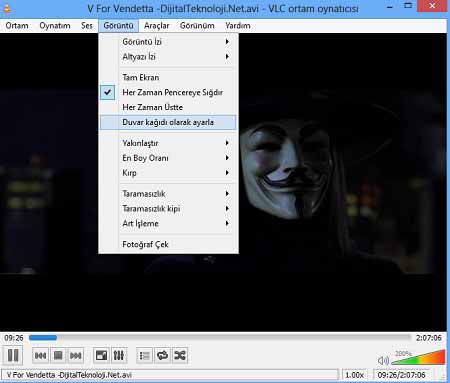Maximize the VLC window
Image resolution: width=450 pixels, height=383 pixels.
point(408,6)
